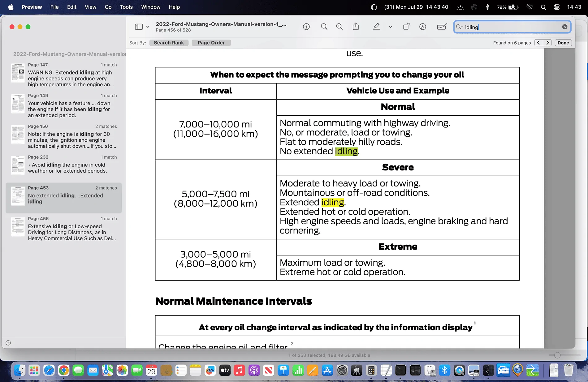This screenshot has height=382, width=588.
Task: Click the add button at sidebar bottom
Action: click(8, 343)
